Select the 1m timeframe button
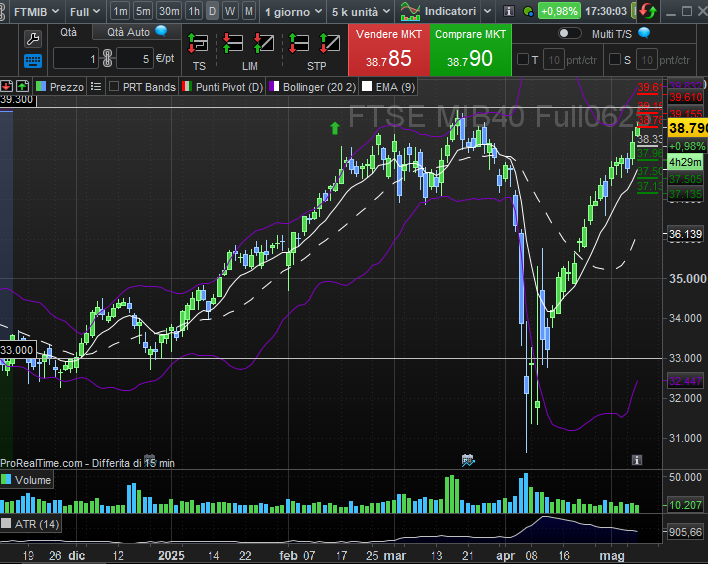 point(121,11)
